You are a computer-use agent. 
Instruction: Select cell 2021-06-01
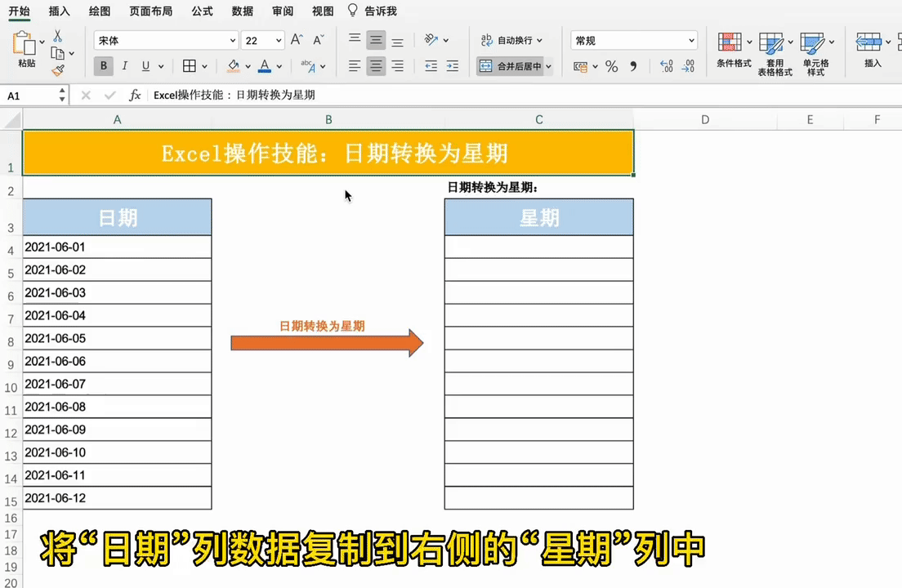point(117,247)
